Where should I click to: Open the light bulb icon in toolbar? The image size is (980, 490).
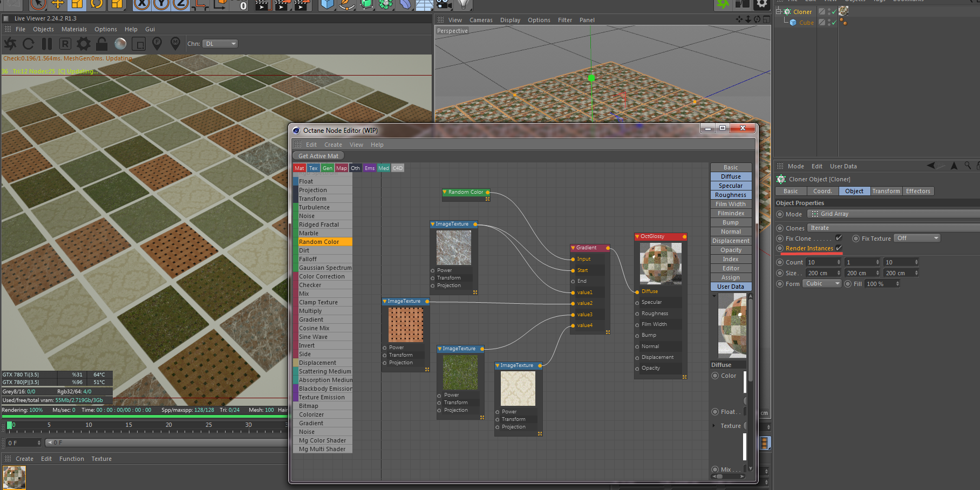coord(463,4)
